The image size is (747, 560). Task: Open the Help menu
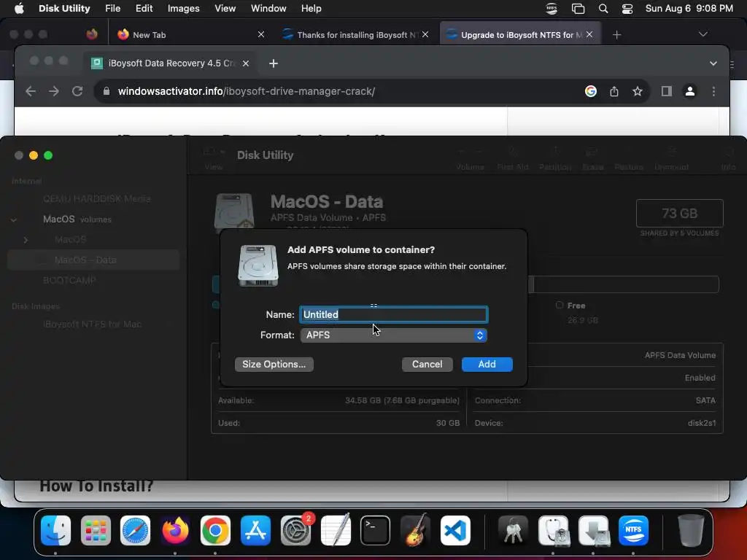point(311,9)
